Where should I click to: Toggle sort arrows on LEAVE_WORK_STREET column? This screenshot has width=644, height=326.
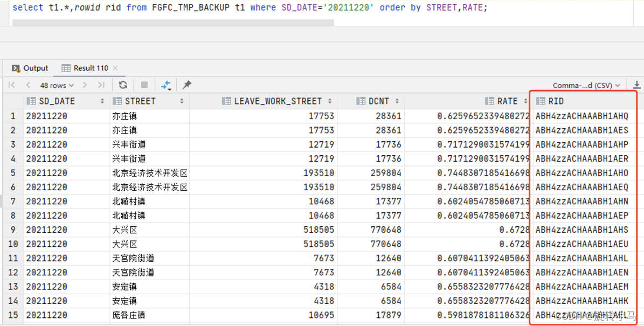click(x=330, y=101)
